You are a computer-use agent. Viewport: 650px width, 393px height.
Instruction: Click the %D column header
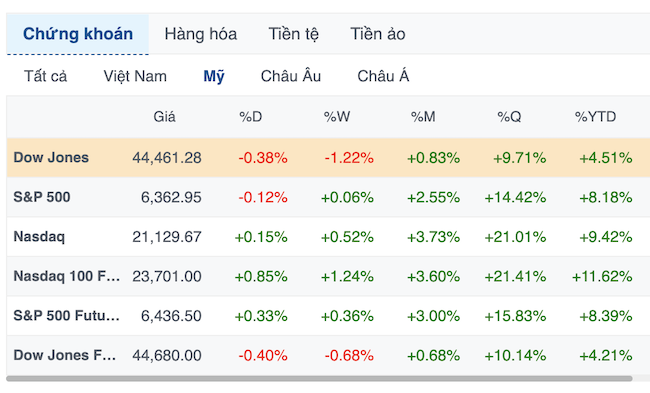(251, 117)
